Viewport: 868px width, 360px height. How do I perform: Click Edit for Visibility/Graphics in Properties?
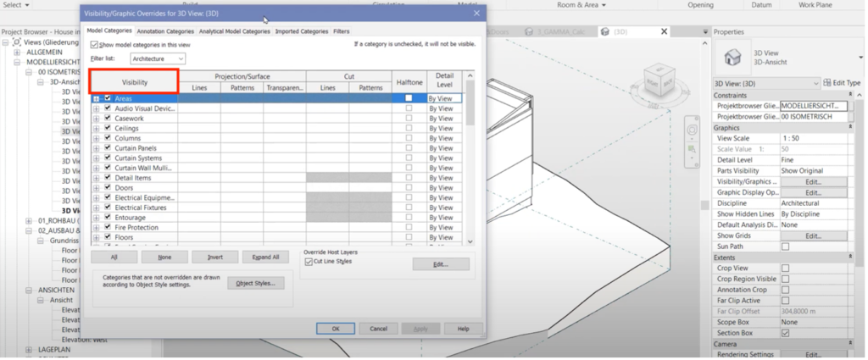click(x=814, y=182)
